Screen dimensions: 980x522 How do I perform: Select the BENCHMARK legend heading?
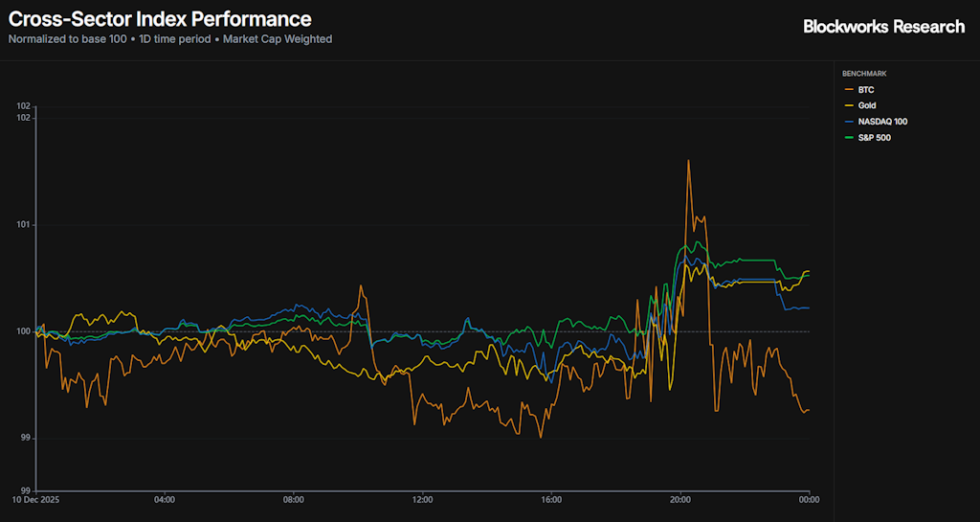coord(864,74)
